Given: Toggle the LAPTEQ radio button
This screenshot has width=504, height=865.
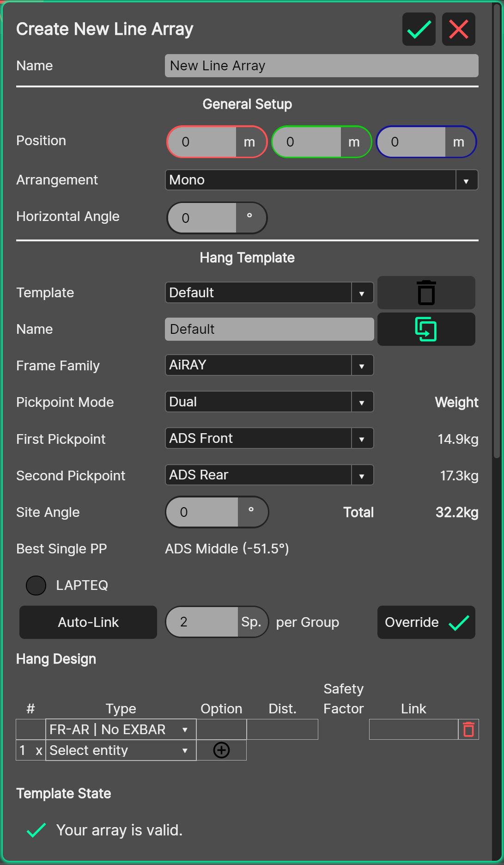Looking at the screenshot, I should pyautogui.click(x=36, y=585).
